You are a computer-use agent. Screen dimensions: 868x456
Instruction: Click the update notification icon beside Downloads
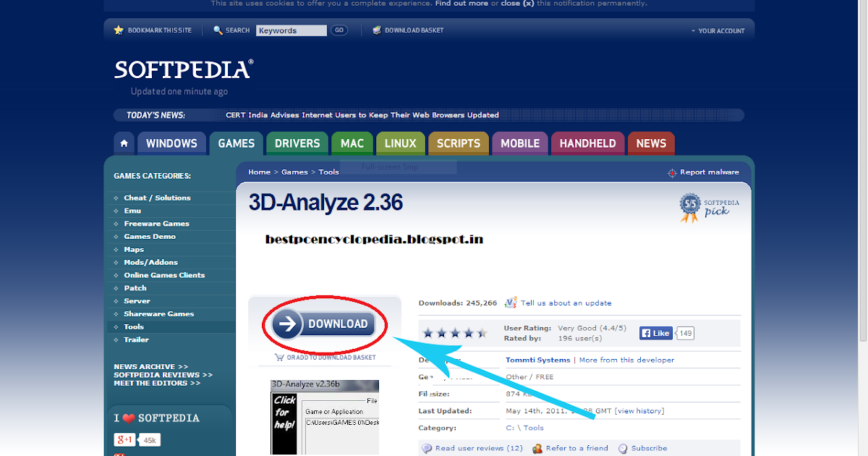(511, 303)
